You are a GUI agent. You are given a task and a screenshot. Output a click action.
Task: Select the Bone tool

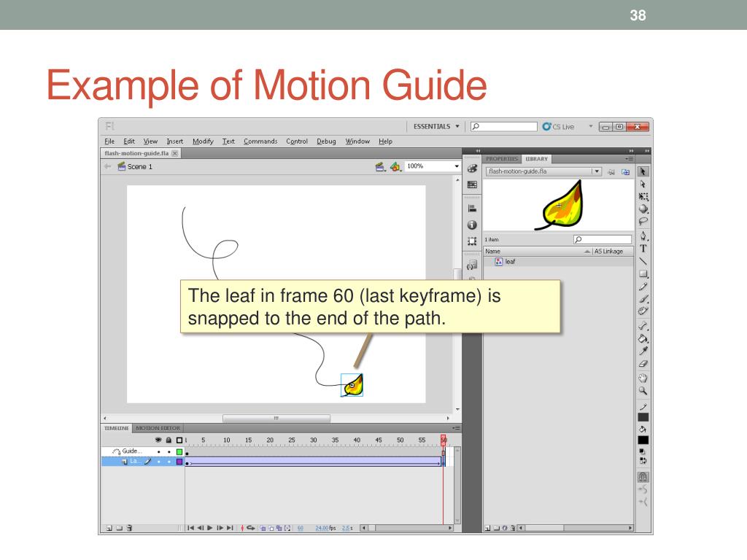[643, 326]
